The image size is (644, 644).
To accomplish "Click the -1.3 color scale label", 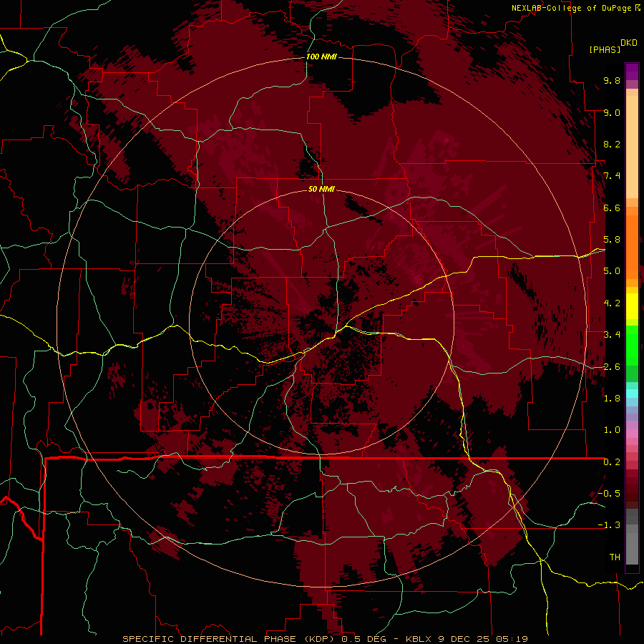I will (609, 526).
